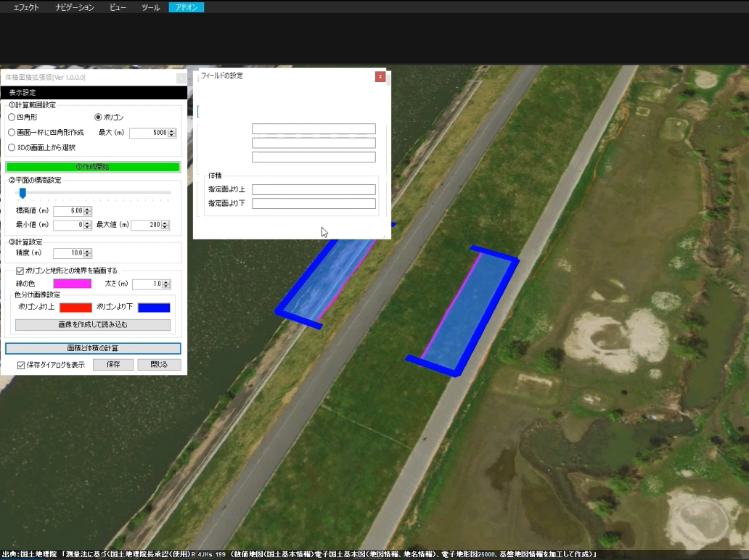The height and width of the screenshot is (560, 749).
Task: Open the ビュー menu
Action: pyautogui.click(x=117, y=7)
